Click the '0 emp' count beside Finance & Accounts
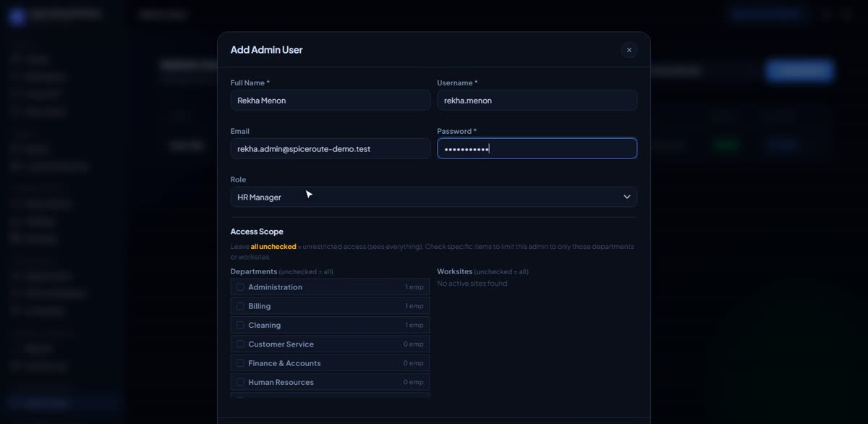The height and width of the screenshot is (424, 868). click(x=414, y=363)
